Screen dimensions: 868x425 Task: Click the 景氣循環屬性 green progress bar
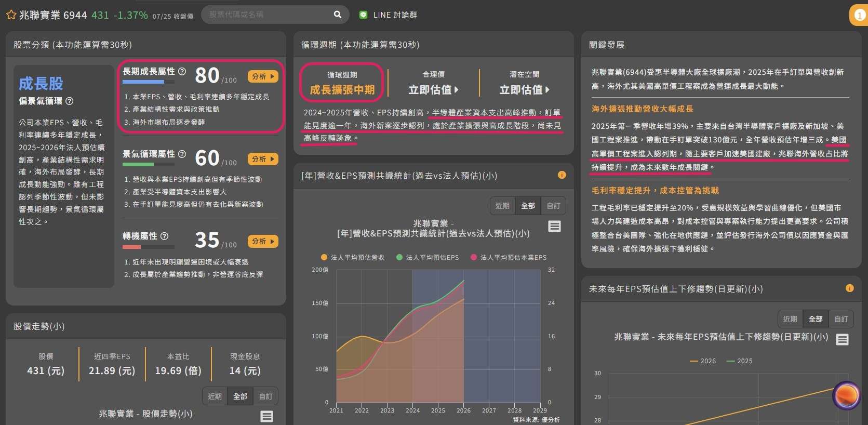148,164
